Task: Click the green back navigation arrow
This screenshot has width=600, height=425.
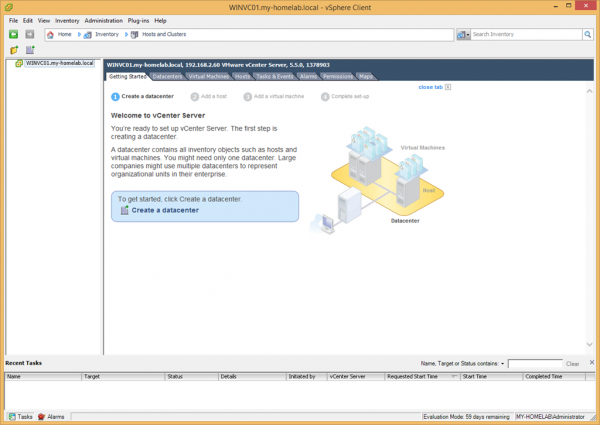Action: pyautogui.click(x=13, y=34)
